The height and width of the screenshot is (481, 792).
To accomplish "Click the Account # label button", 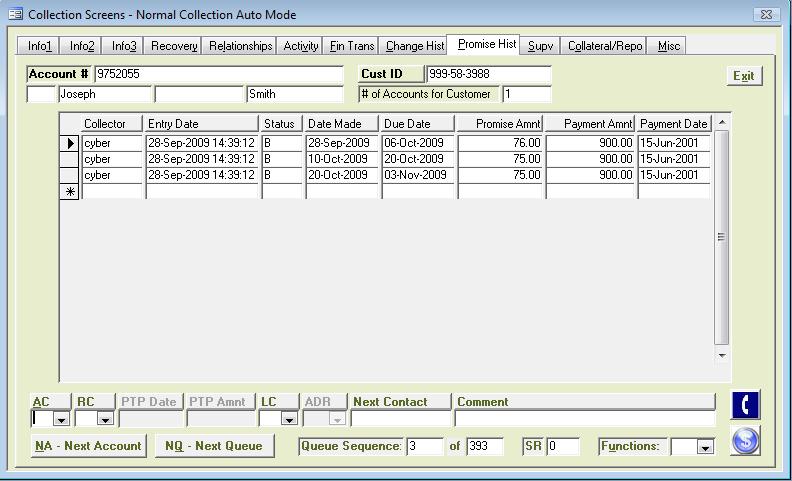I will 59,74.
